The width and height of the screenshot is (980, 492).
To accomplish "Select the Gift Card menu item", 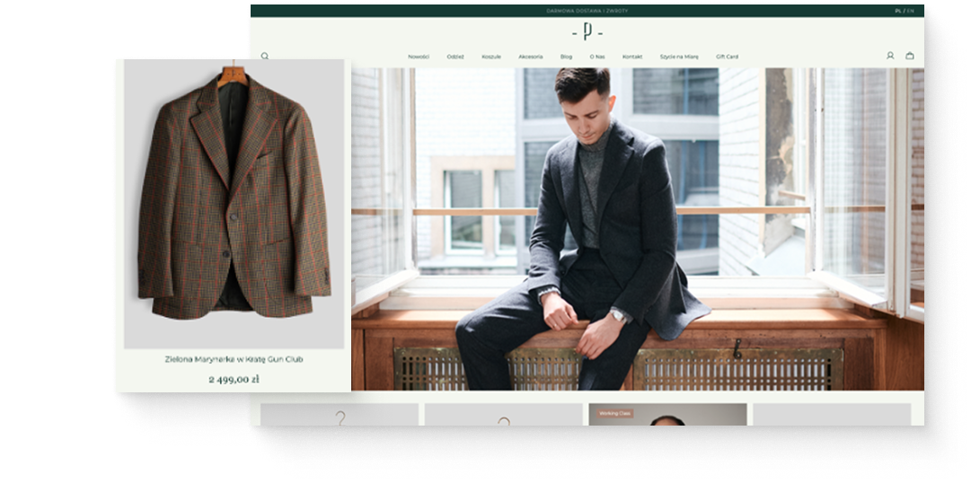I will pyautogui.click(x=727, y=57).
